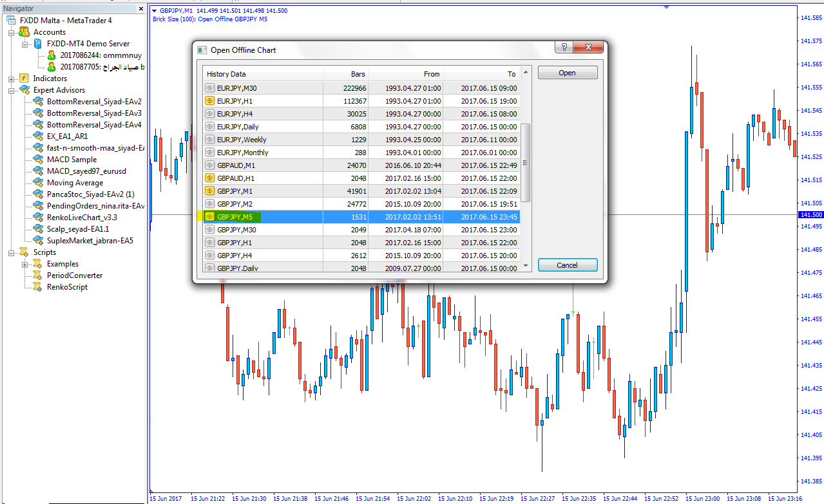This screenshot has height=504, width=824.
Task: Click the PeriodConverter script icon
Action: tap(38, 275)
